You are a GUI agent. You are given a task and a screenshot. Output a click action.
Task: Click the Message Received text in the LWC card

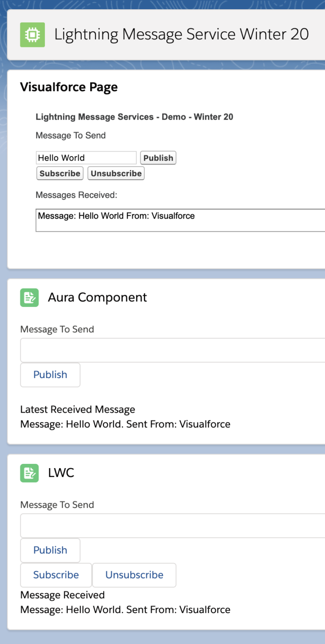(62, 595)
